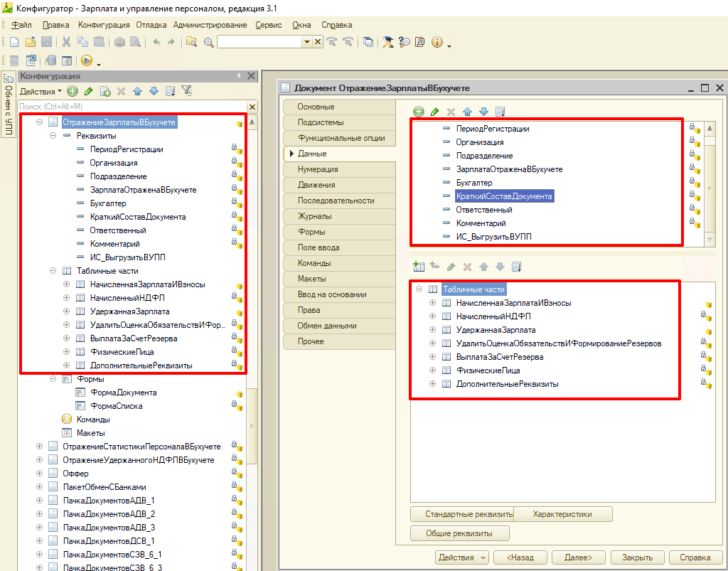
Task: Open Syntax Assistant graduate-cap icon
Action: (x=388, y=43)
